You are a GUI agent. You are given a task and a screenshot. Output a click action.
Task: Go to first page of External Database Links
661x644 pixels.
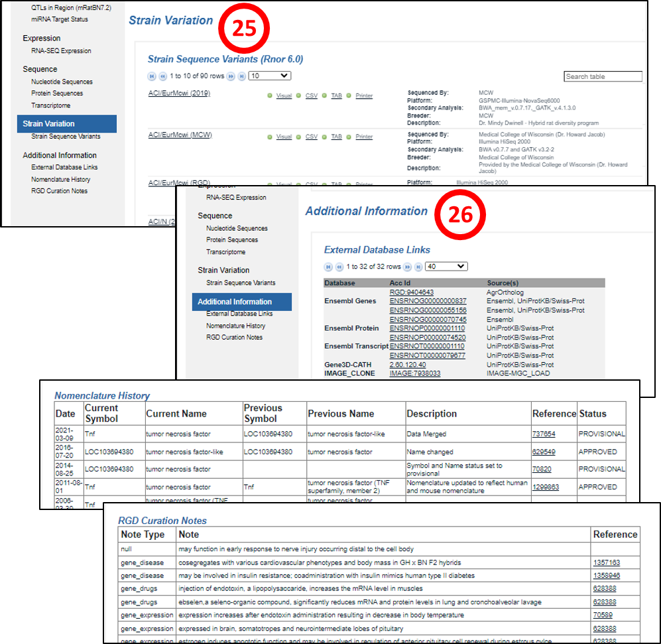(x=328, y=267)
